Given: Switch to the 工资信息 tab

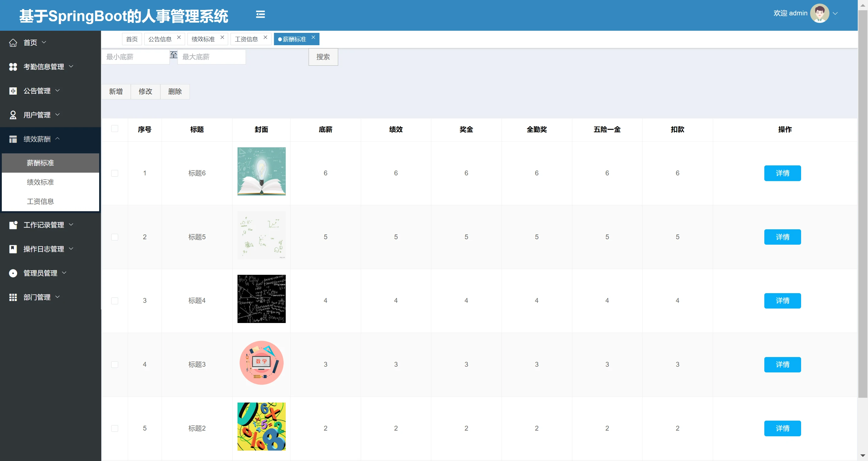Looking at the screenshot, I should tap(246, 39).
